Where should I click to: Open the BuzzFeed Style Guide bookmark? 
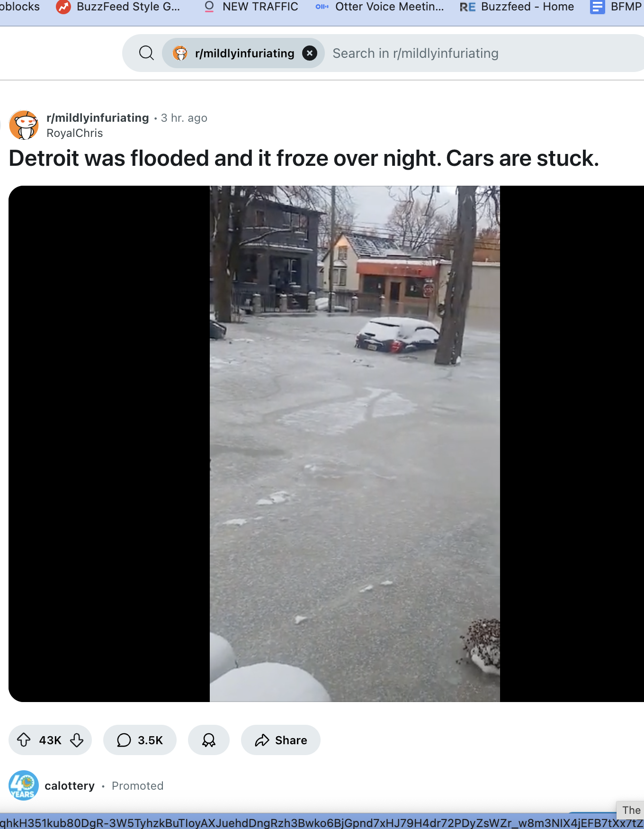118,7
